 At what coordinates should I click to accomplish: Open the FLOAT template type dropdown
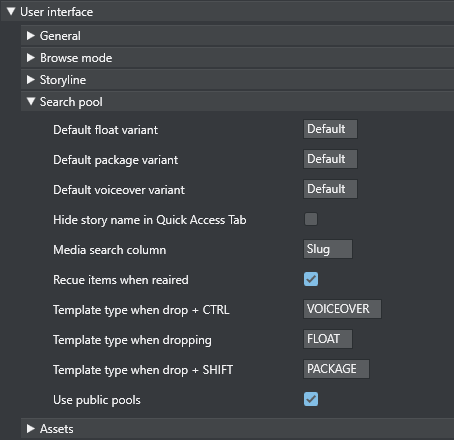click(328, 339)
